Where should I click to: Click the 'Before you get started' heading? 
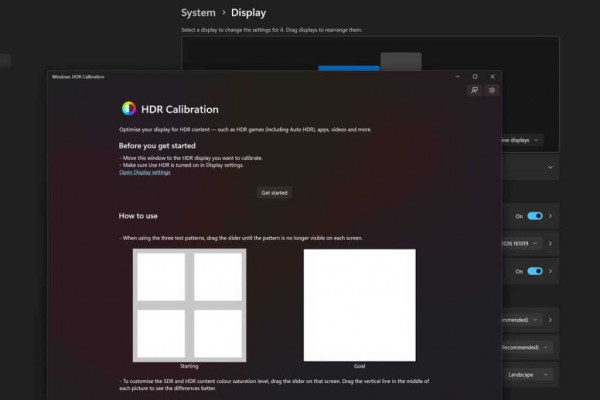pyautogui.click(x=157, y=146)
